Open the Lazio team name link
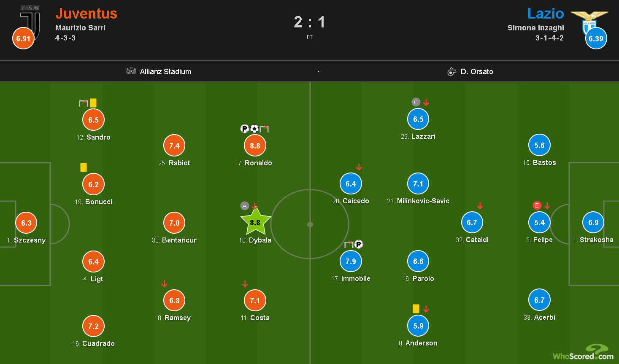The width and height of the screenshot is (619, 364). pos(546,13)
